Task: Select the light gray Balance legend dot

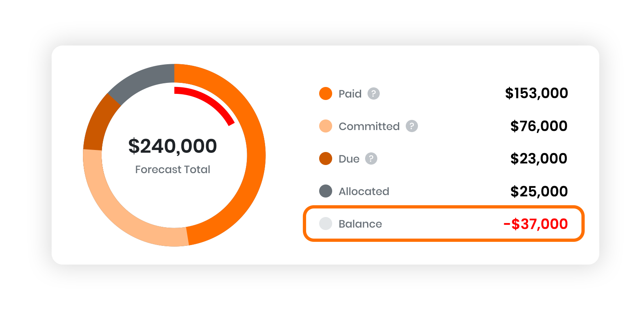Action: [x=326, y=224]
